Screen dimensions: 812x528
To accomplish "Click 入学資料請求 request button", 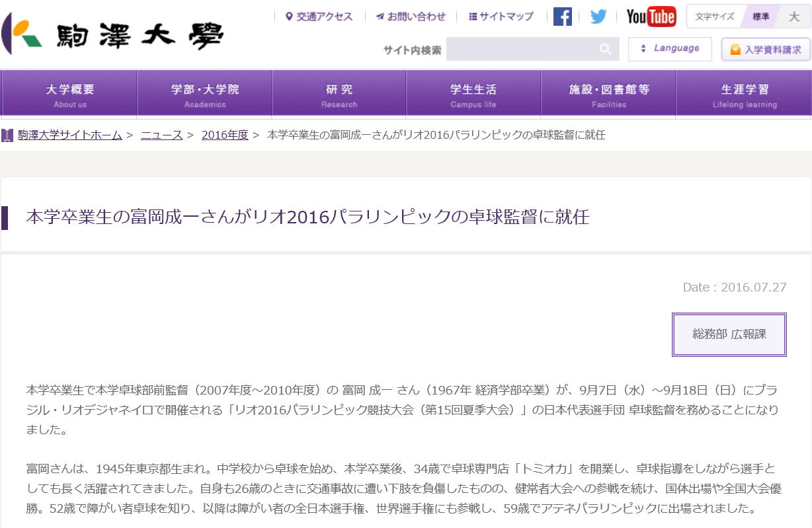I will 766,50.
